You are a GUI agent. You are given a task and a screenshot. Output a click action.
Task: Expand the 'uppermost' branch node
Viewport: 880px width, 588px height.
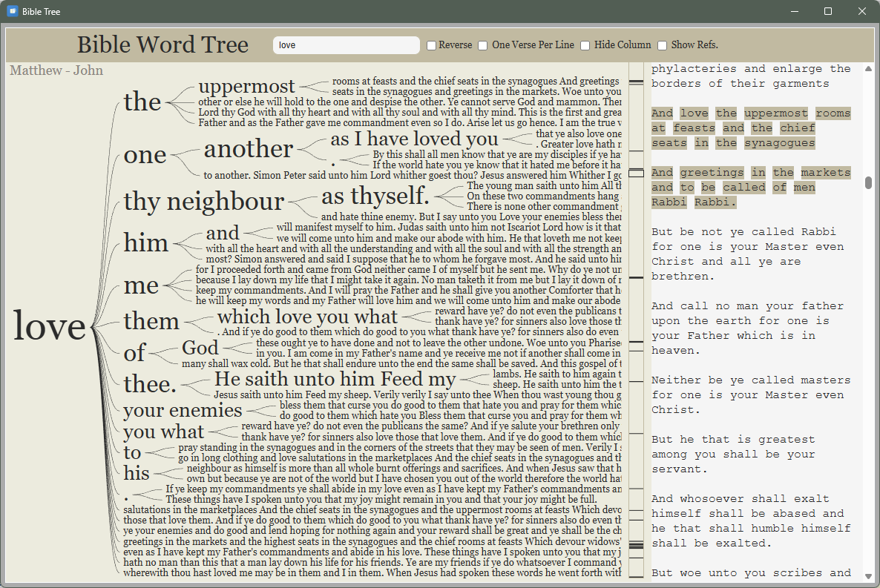(x=246, y=86)
